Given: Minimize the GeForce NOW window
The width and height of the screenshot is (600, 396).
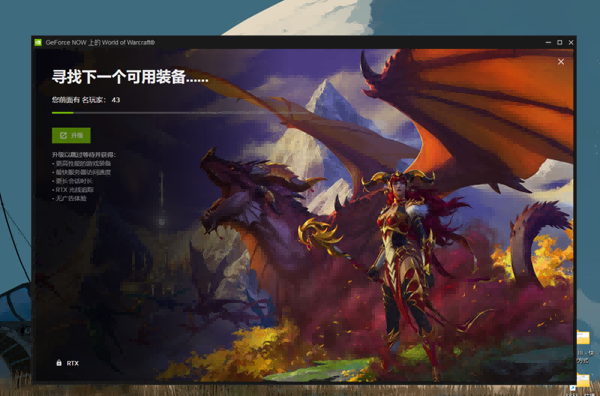Looking at the screenshot, I should coord(548,42).
